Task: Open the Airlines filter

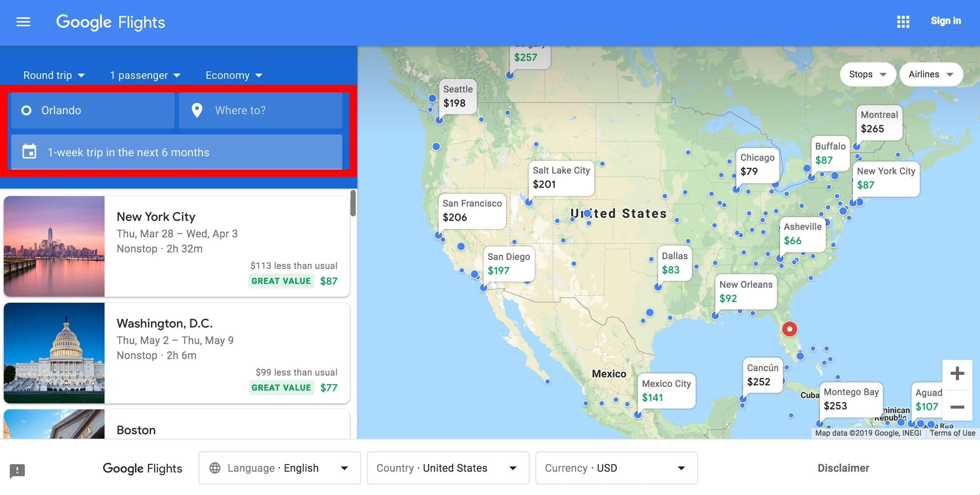Action: 931,74
